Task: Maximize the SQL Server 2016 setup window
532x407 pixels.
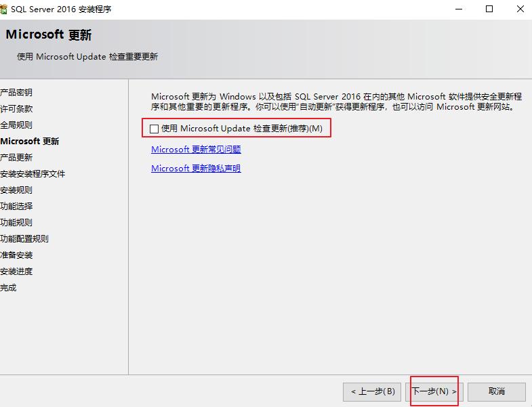Action: pyautogui.click(x=489, y=9)
